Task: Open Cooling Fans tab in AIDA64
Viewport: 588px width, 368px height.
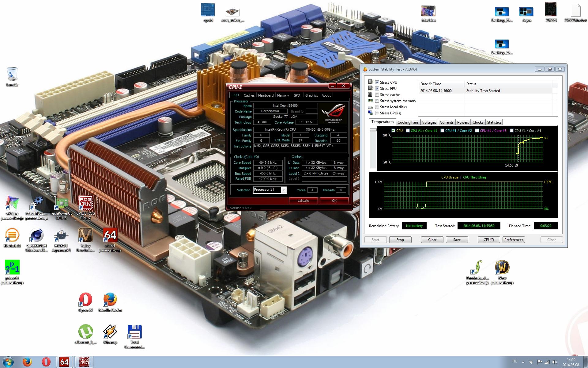Action: (x=408, y=122)
